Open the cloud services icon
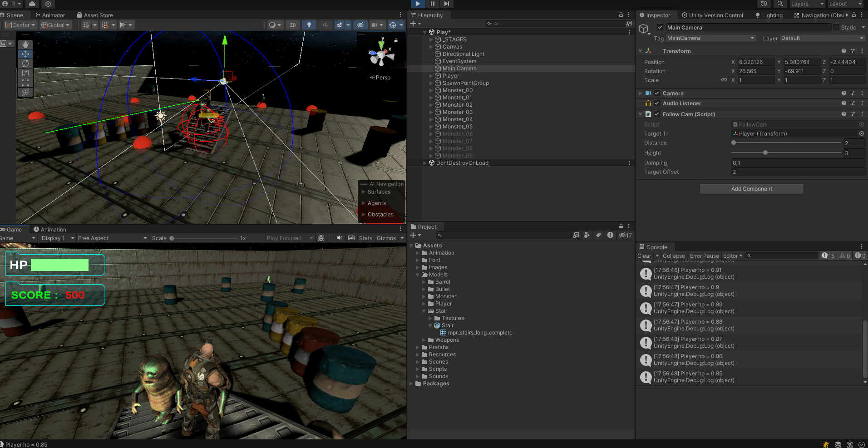The width and height of the screenshot is (868, 448). click(32, 4)
